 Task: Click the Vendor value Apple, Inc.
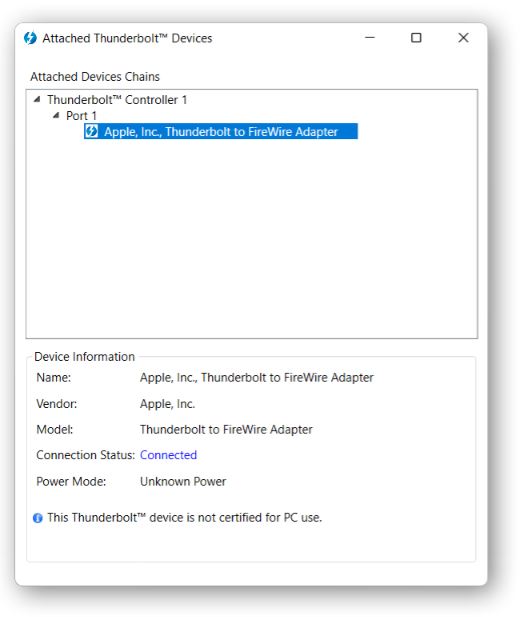tap(168, 404)
